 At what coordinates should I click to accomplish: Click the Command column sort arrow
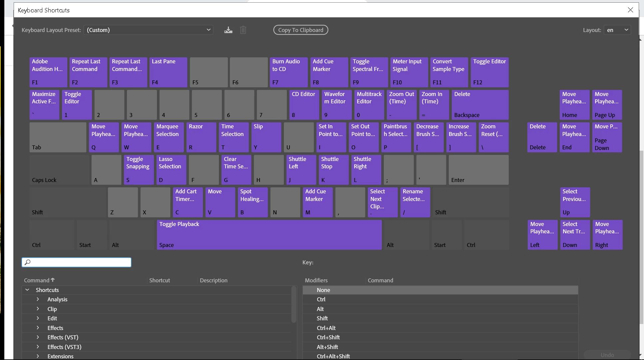click(x=53, y=280)
